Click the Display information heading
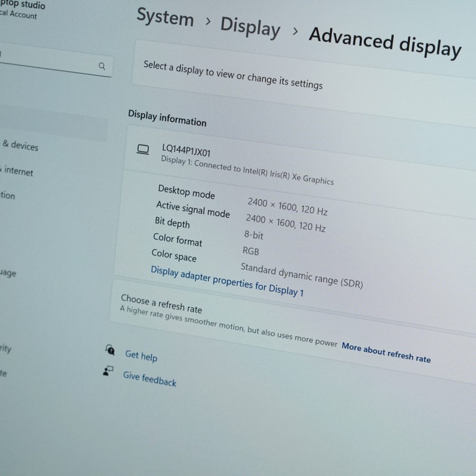476x476 pixels. 167,118
